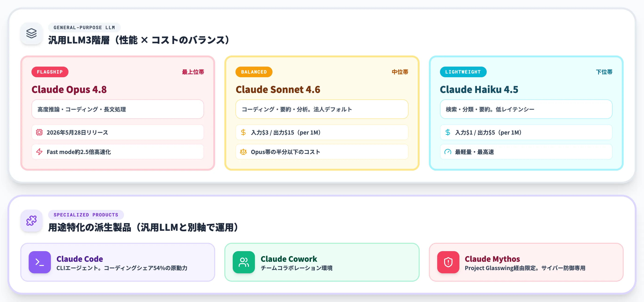This screenshot has height=302, width=644.
Task: Click the BALANCED badge
Action: coord(254,72)
